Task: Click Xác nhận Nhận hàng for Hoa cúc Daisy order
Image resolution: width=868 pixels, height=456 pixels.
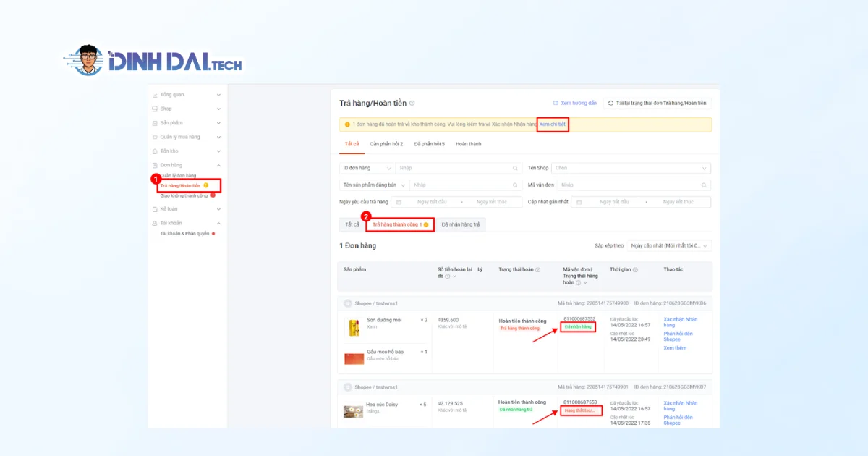Action: (x=681, y=406)
